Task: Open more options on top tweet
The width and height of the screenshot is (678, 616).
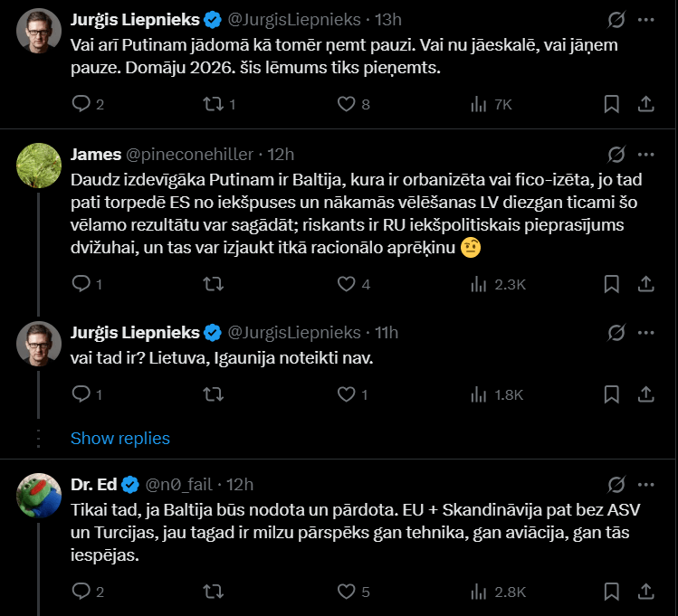Action: coord(646,19)
